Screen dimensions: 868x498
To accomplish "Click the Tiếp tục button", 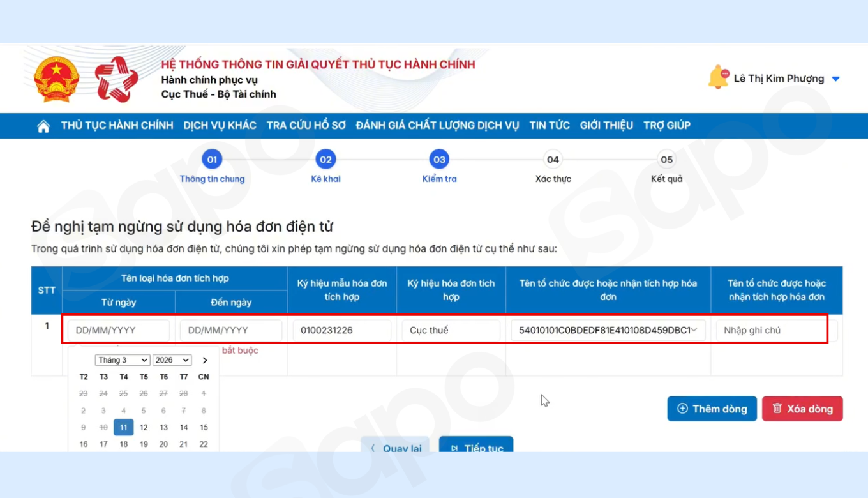I will click(x=476, y=447).
